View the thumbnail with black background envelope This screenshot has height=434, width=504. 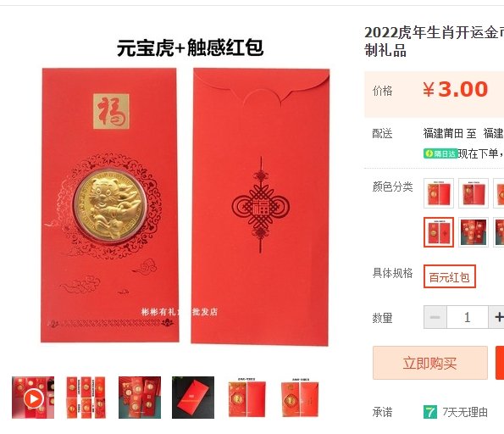193,398
